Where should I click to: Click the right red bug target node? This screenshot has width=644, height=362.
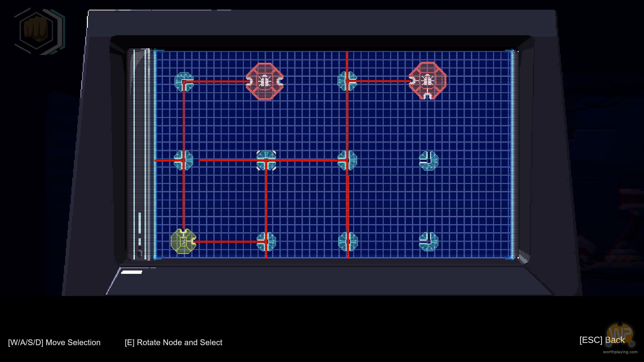(427, 81)
